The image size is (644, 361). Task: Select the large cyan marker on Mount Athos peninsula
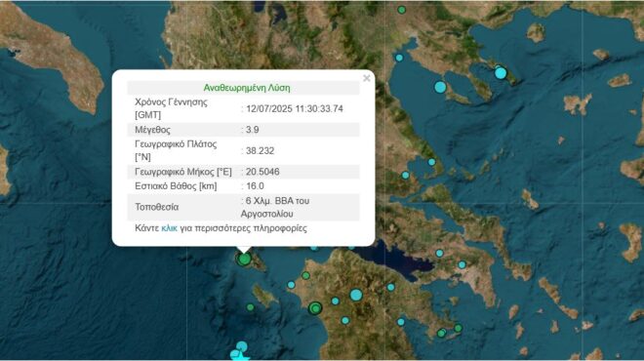[x=501, y=73]
